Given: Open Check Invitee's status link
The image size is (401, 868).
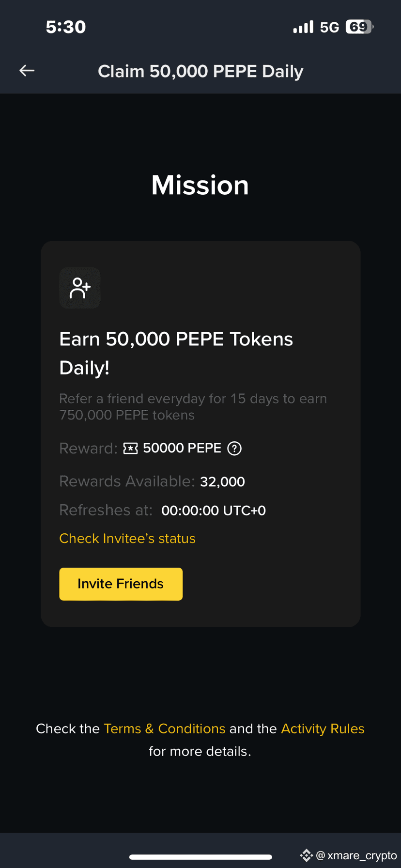Looking at the screenshot, I should tap(127, 539).
